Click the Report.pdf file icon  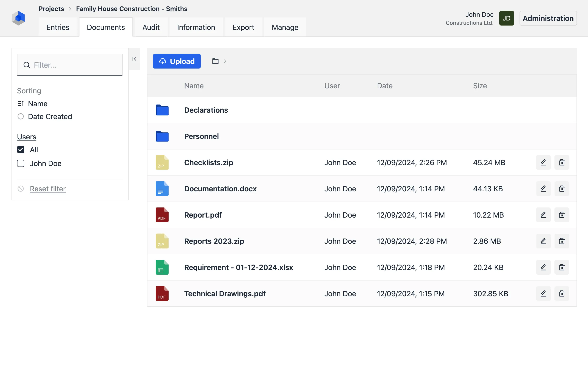tap(162, 215)
